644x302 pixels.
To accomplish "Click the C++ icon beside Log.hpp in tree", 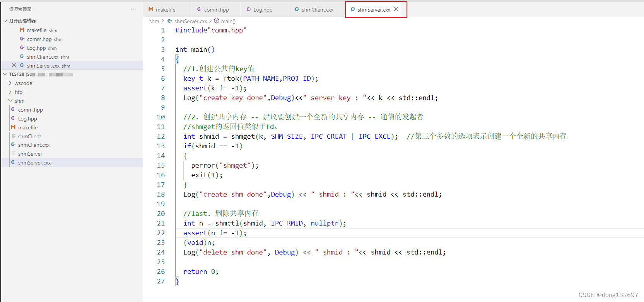I will pos(14,119).
